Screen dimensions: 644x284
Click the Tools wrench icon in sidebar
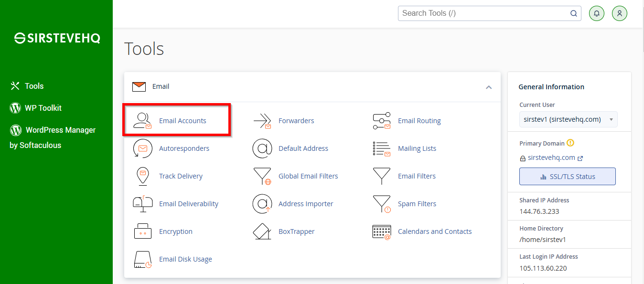tap(15, 86)
